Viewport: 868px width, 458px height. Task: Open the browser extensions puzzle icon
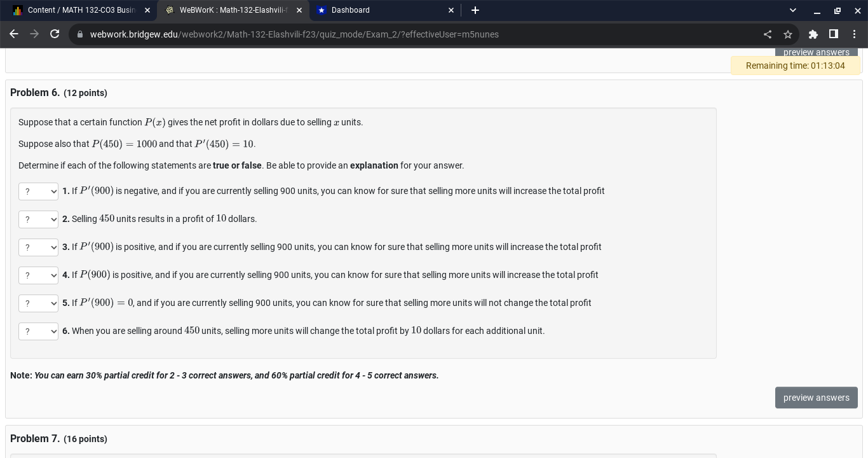pyautogui.click(x=813, y=34)
